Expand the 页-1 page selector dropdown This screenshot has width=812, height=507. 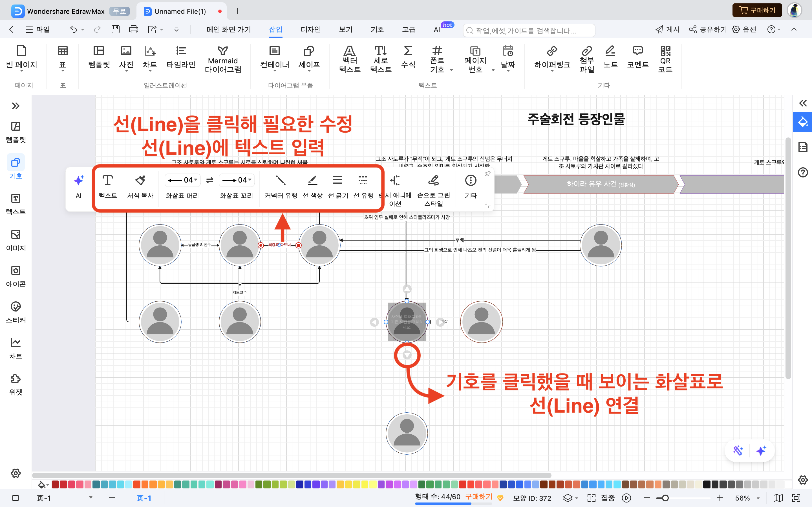(91, 498)
